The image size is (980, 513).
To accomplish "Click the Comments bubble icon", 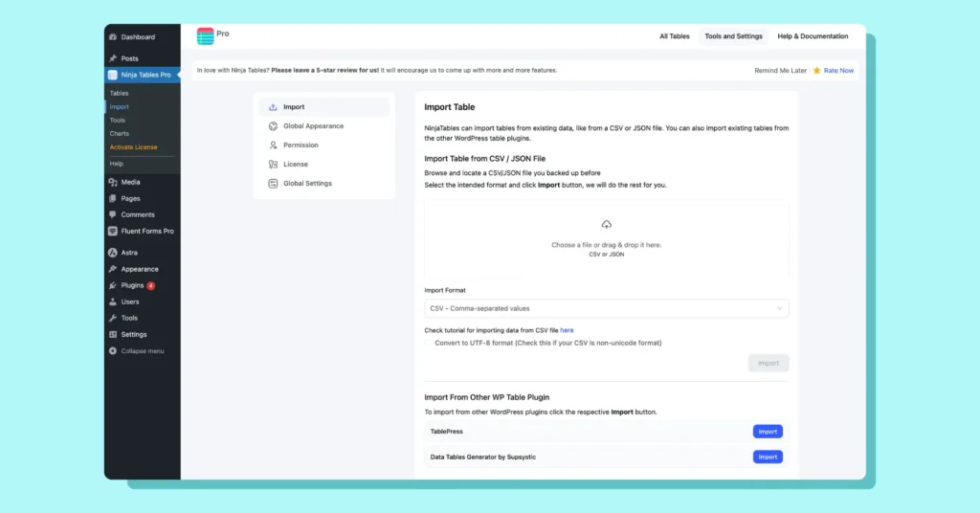I will pyautogui.click(x=113, y=214).
